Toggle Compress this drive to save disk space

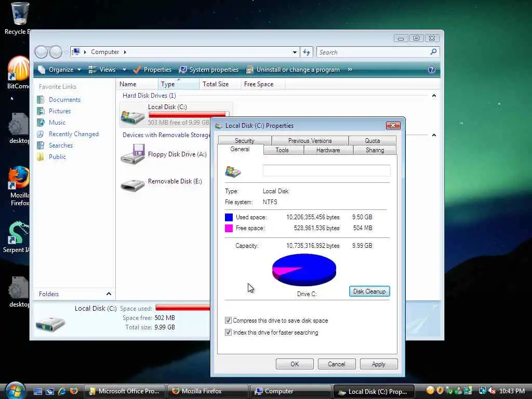228,321
